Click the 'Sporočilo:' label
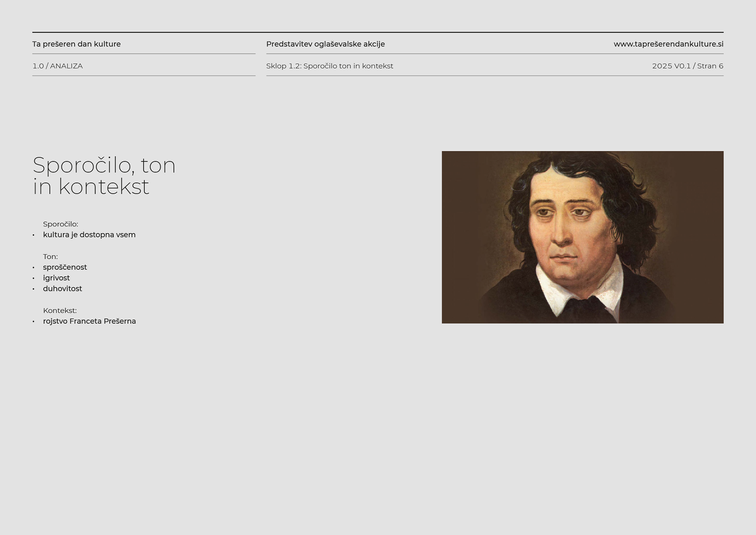The width and height of the screenshot is (756, 535). [x=61, y=224]
